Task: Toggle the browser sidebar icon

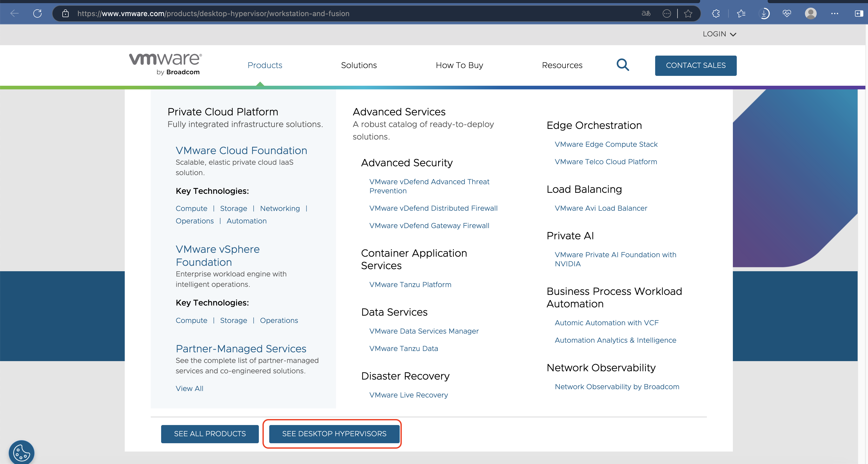Action: [859, 14]
